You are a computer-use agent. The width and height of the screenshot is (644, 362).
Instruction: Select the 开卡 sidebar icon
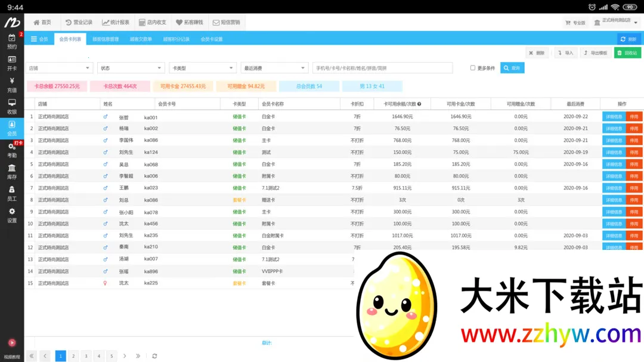12,63
